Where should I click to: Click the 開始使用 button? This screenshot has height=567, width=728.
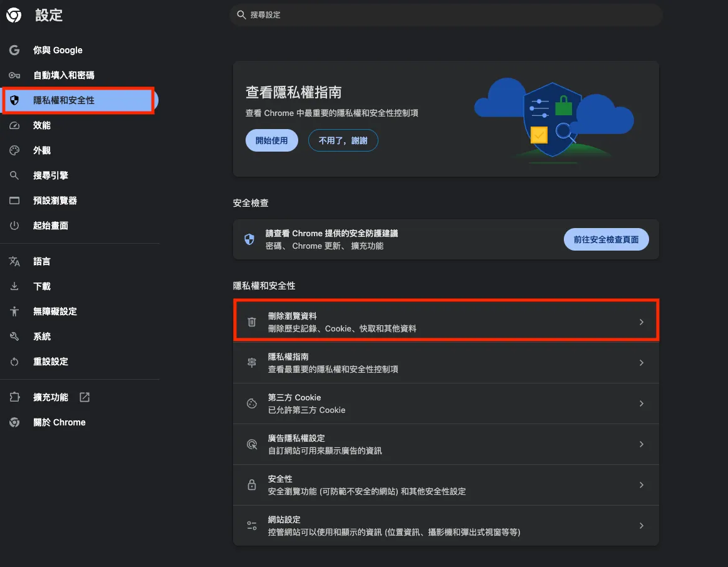(271, 140)
